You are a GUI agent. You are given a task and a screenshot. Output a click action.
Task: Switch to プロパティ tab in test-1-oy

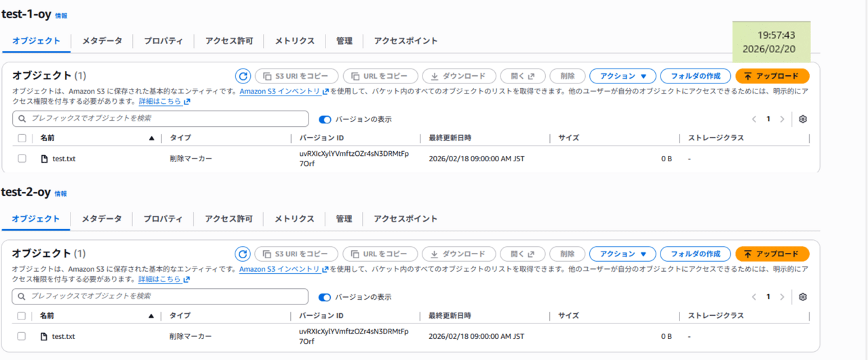click(163, 41)
